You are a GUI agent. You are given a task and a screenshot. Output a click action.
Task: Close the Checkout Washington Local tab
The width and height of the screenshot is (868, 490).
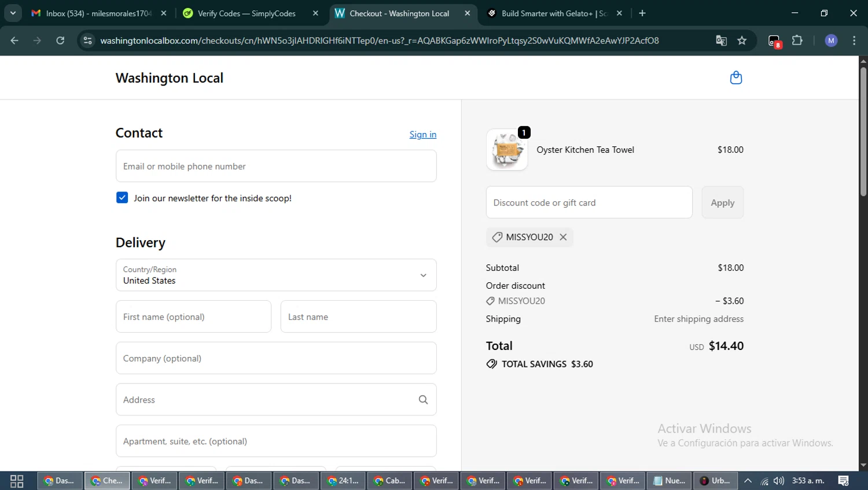pos(468,13)
